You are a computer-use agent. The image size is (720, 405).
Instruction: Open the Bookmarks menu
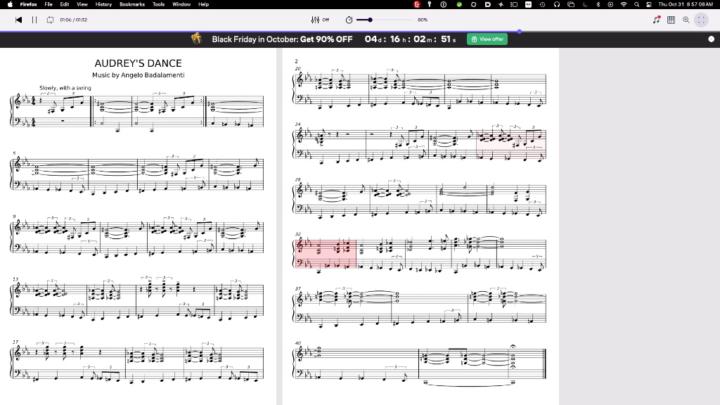[132, 4]
